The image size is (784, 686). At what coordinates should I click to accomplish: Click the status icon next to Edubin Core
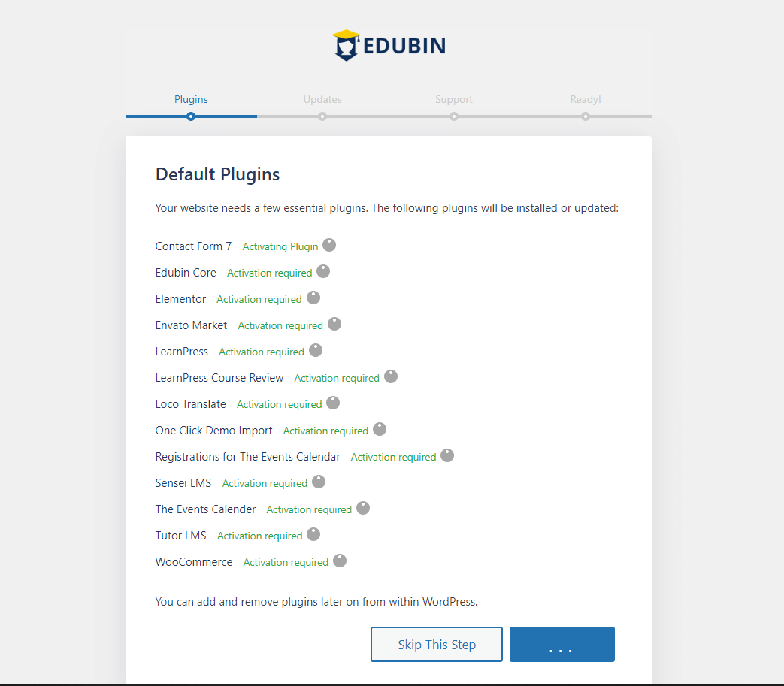tap(323, 271)
